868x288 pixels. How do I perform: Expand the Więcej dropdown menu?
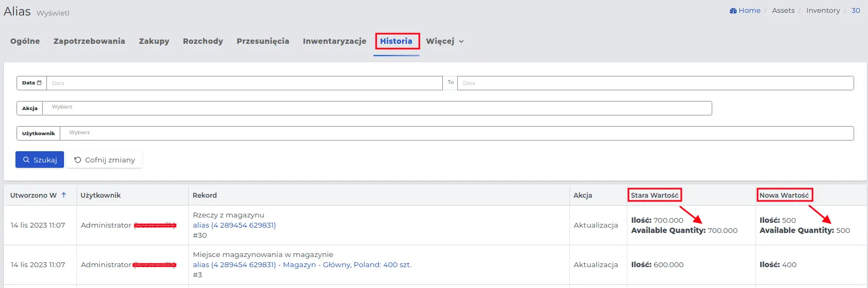[x=444, y=41]
